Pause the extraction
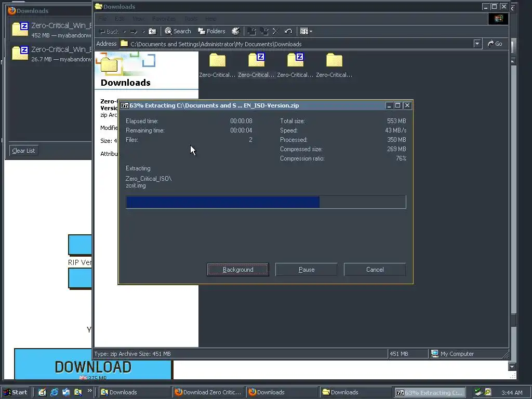532x399 pixels. pyautogui.click(x=307, y=270)
